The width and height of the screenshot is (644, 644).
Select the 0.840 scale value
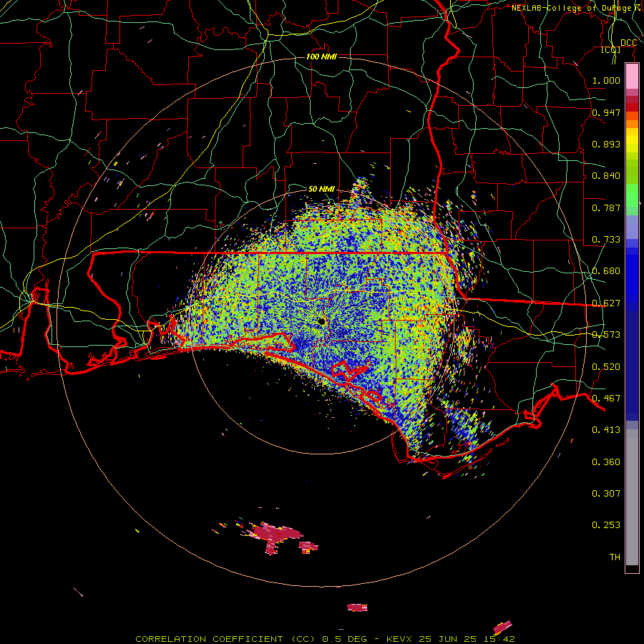(606, 176)
